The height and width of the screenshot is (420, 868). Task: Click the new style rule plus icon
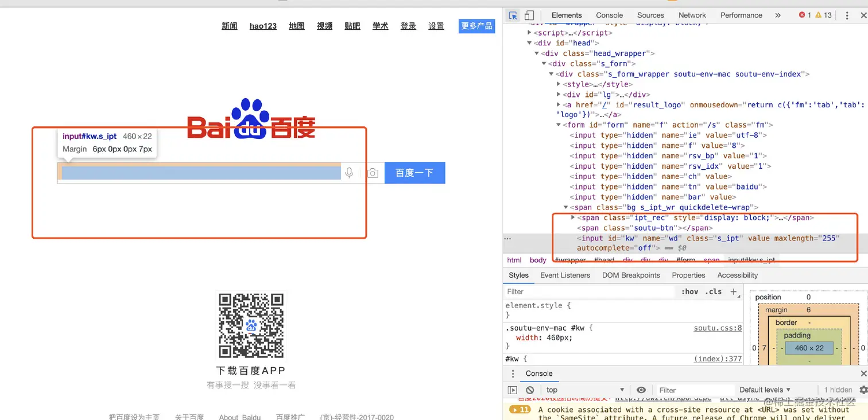(x=733, y=291)
